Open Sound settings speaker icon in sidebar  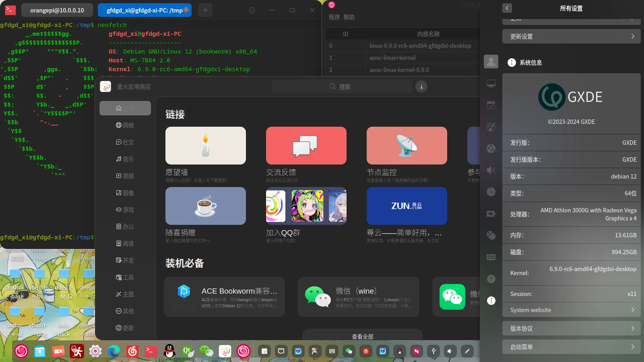pyautogui.click(x=491, y=170)
